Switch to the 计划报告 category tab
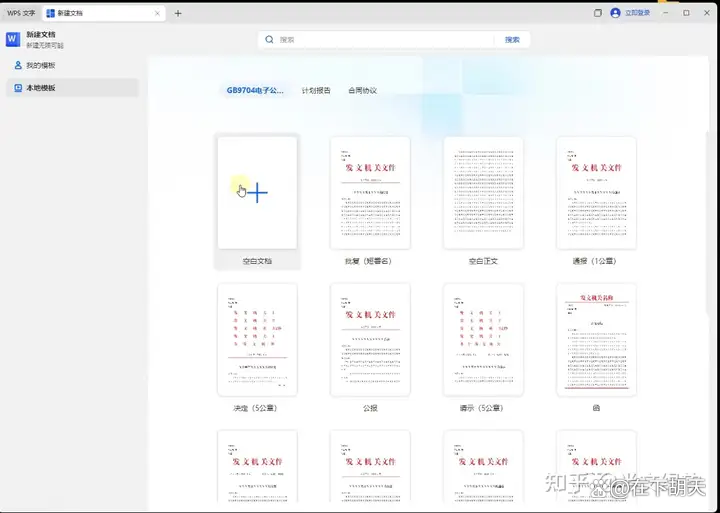Screen dimensions: 720x513 coord(316,90)
